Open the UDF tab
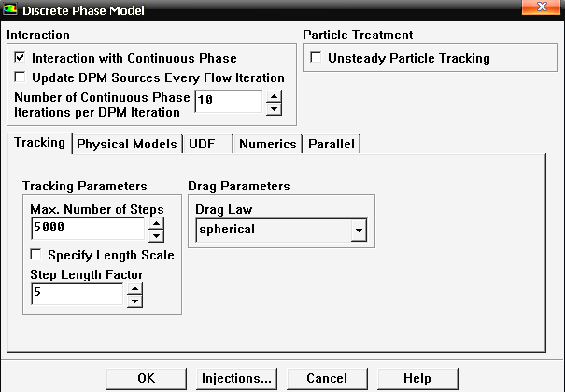The width and height of the screenshot is (565, 392). point(202,144)
